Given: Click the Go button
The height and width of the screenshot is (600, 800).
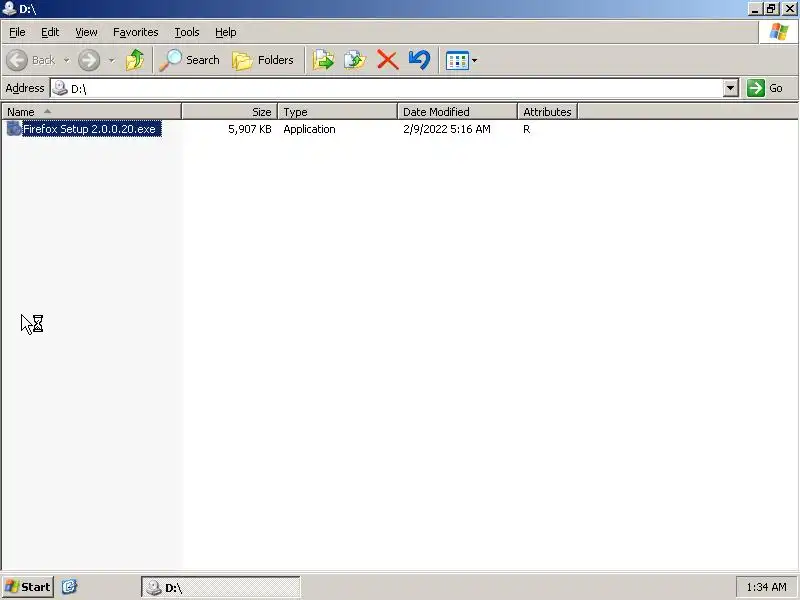Looking at the screenshot, I should (765, 88).
